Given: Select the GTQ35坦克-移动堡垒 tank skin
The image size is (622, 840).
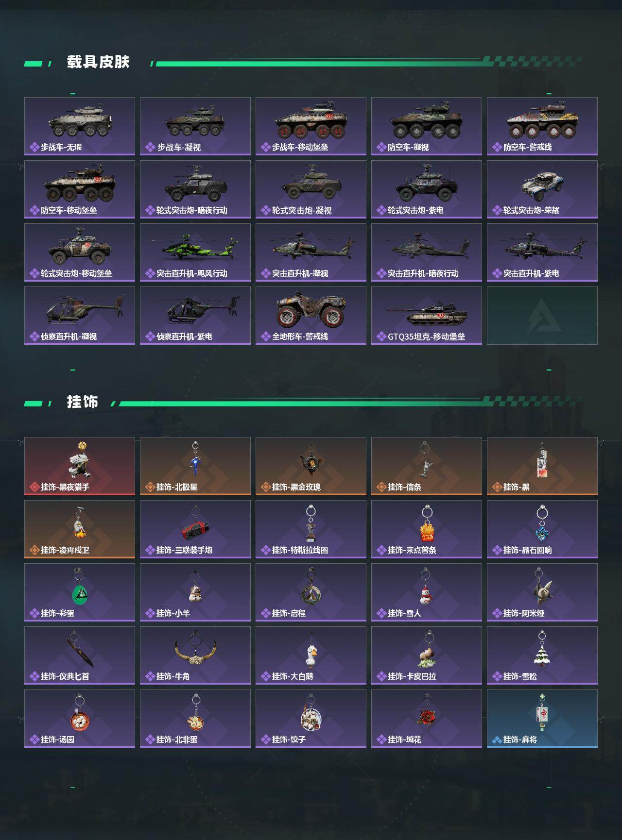Looking at the screenshot, I should click(427, 316).
